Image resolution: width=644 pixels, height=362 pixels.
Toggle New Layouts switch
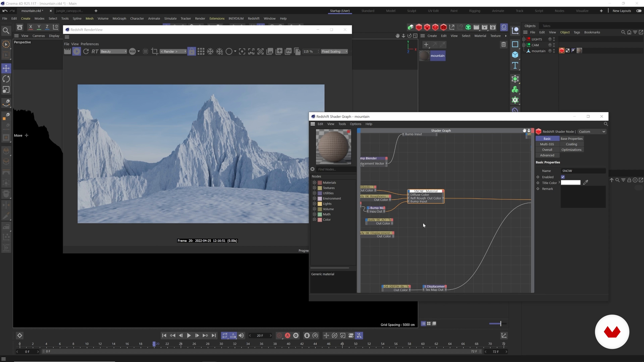pos(639,11)
